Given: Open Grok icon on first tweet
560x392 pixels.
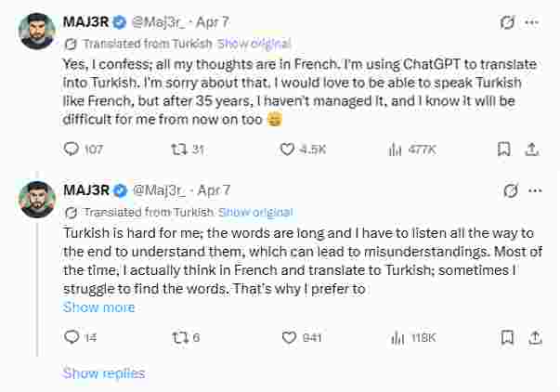Looking at the screenshot, I should (x=507, y=21).
